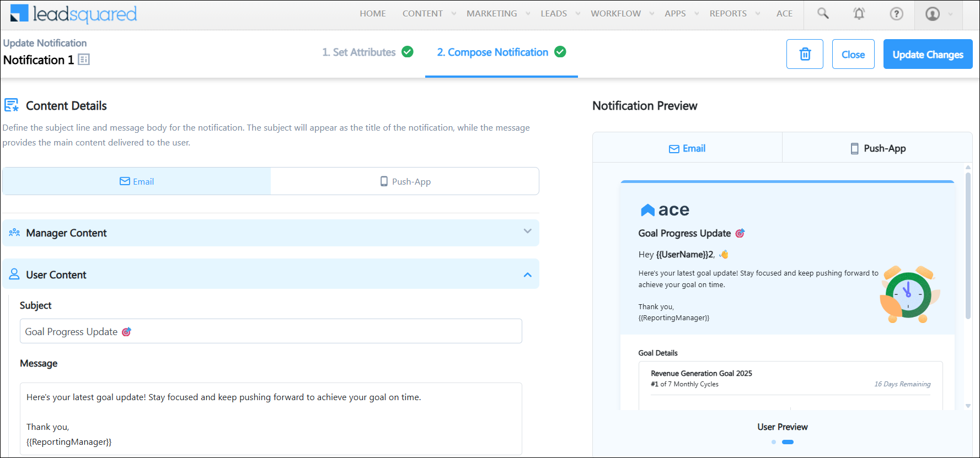Open the search magnifier icon
The width and height of the screenshot is (980, 458).
click(x=823, y=13)
